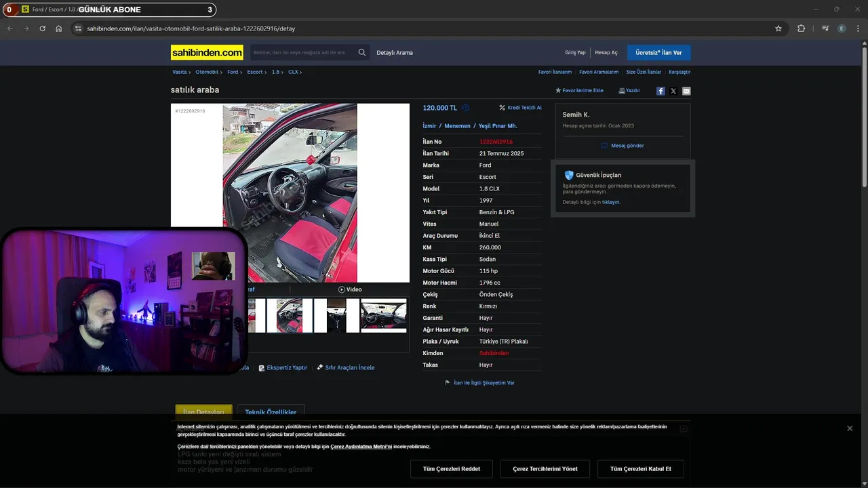Viewport: 868px width, 488px height.
Task: Click the browser forward arrow
Action: [26, 28]
